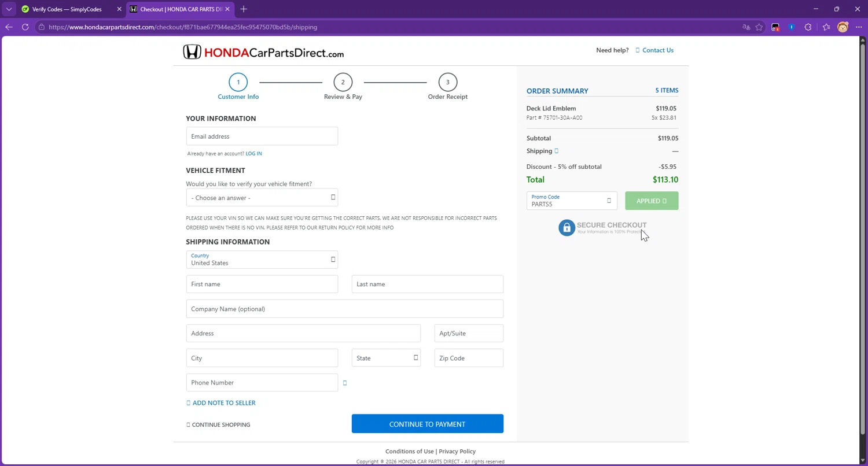This screenshot has height=466, width=868.
Task: Open the browser profile avatar
Action: coord(843,27)
